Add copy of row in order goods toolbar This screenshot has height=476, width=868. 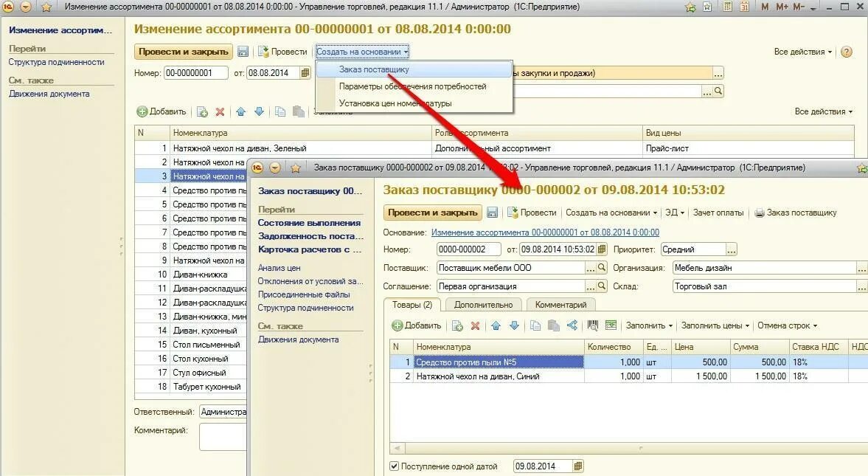(457, 326)
